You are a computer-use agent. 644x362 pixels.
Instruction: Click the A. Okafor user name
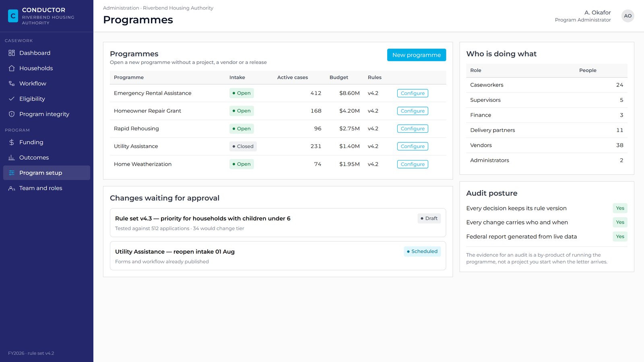[x=597, y=12]
